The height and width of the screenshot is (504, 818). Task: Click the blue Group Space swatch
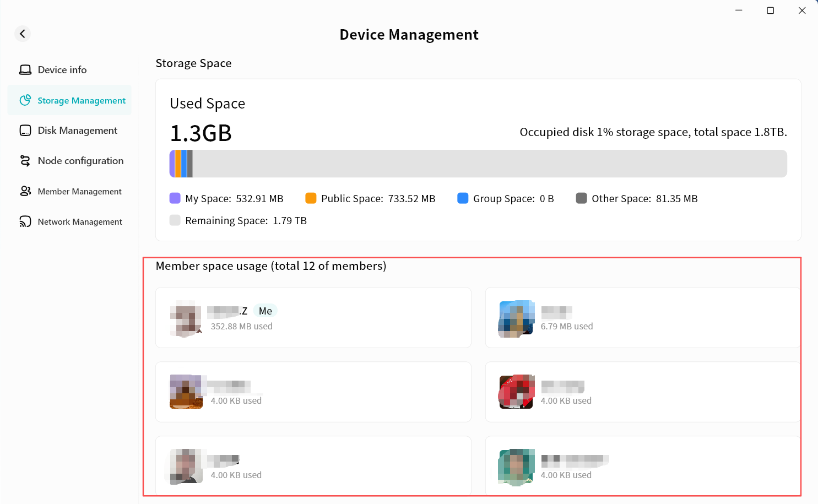pyautogui.click(x=463, y=198)
